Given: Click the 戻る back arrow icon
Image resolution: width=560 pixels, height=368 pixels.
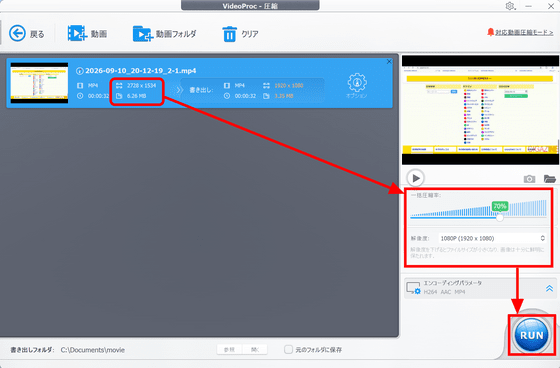Looking at the screenshot, I should [x=17, y=34].
